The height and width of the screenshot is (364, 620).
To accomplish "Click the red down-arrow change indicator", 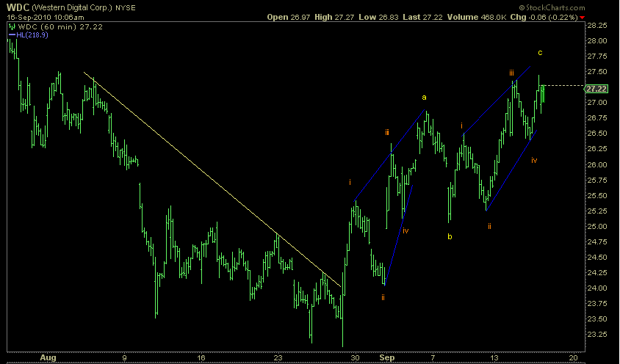I will 582,18.
